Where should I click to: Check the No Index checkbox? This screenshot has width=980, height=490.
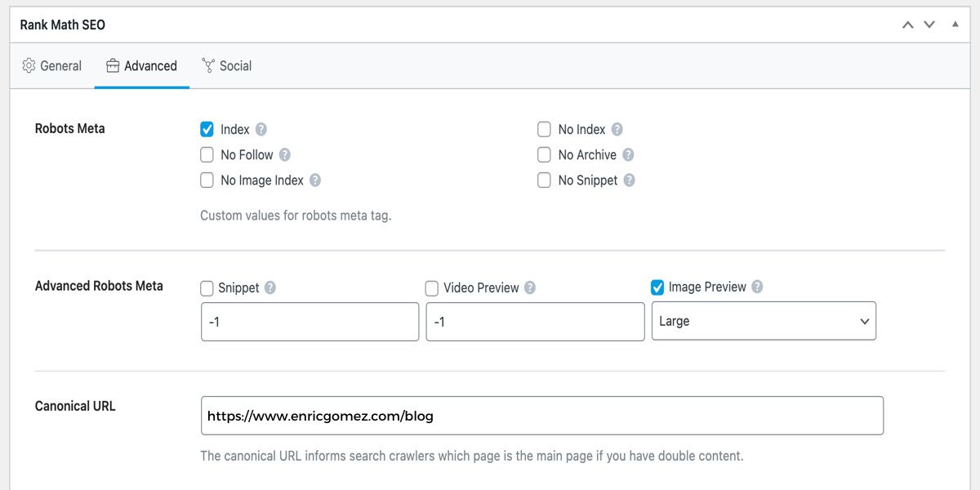tap(544, 129)
